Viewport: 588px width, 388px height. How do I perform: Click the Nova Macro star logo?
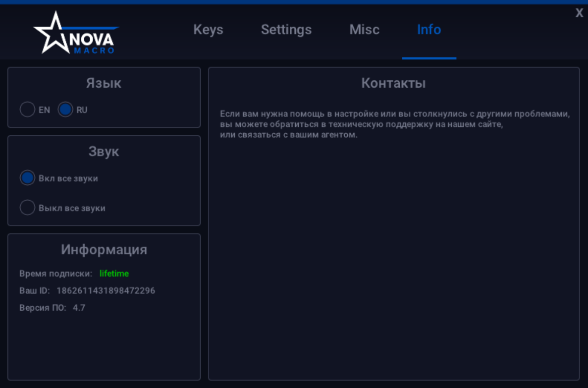76,33
